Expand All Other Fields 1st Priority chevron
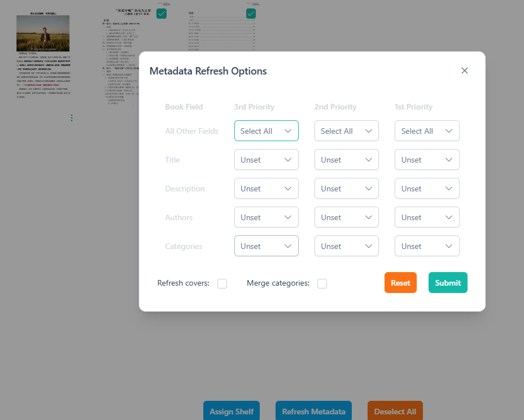The height and width of the screenshot is (420, 524). [x=449, y=131]
